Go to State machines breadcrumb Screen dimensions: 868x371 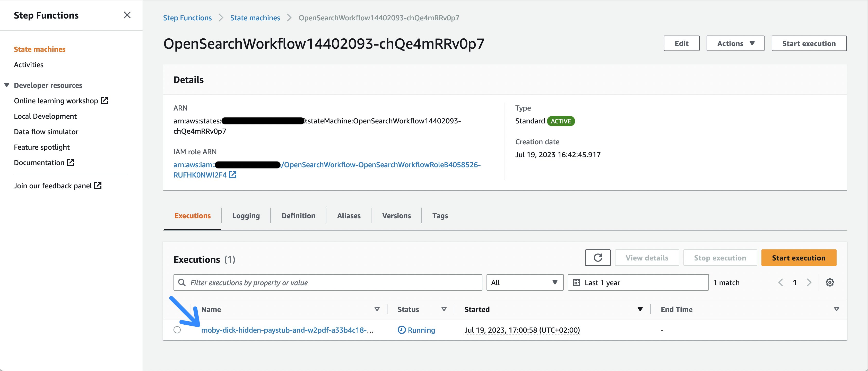(255, 18)
